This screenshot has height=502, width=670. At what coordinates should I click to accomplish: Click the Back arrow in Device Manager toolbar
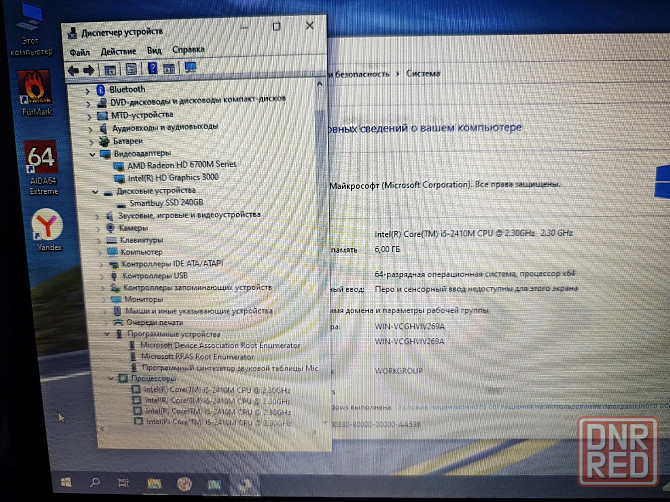[73, 70]
